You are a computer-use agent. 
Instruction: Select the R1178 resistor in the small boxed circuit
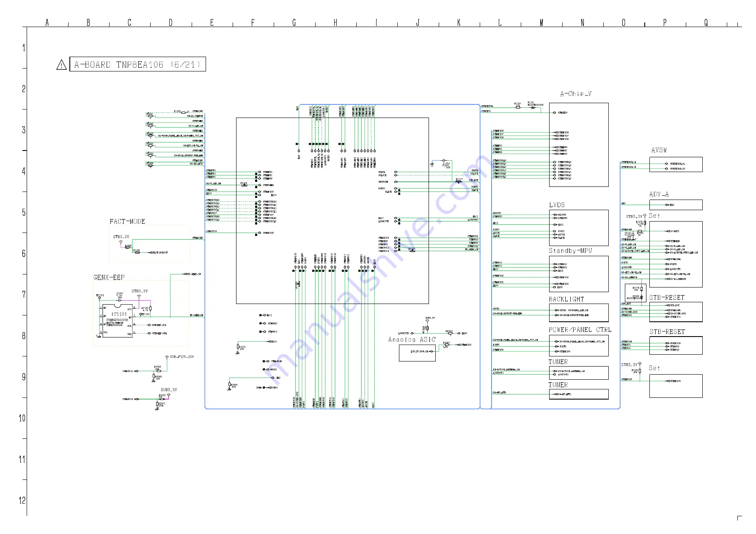(641, 289)
